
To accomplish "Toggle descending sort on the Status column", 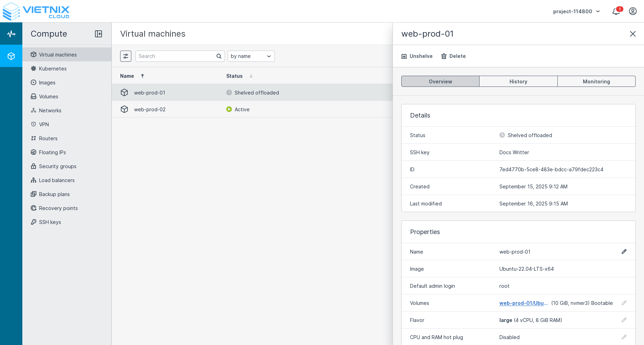I will [x=251, y=76].
